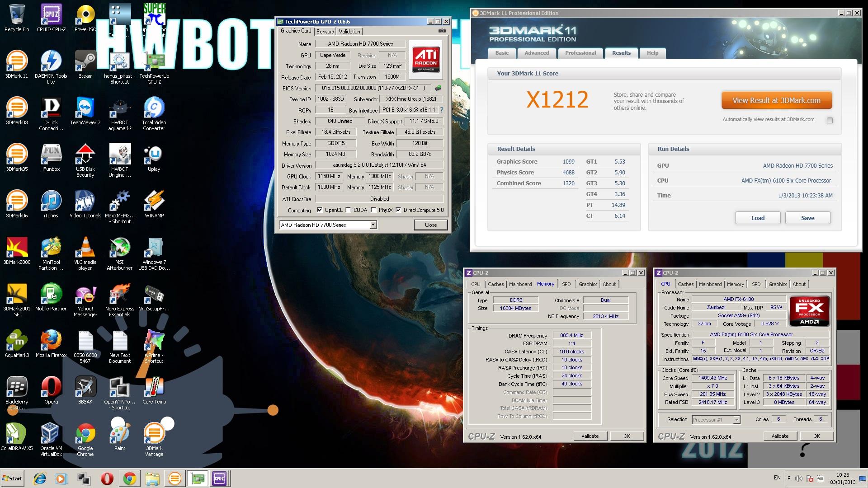The height and width of the screenshot is (488, 868).
Task: Toggle CUDA checkbox in GPU-Z
Action: (348, 210)
